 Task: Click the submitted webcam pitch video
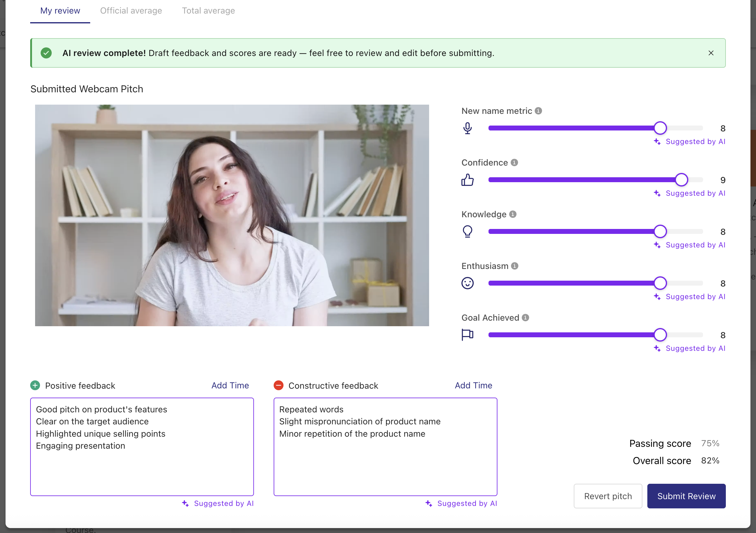[x=232, y=215]
